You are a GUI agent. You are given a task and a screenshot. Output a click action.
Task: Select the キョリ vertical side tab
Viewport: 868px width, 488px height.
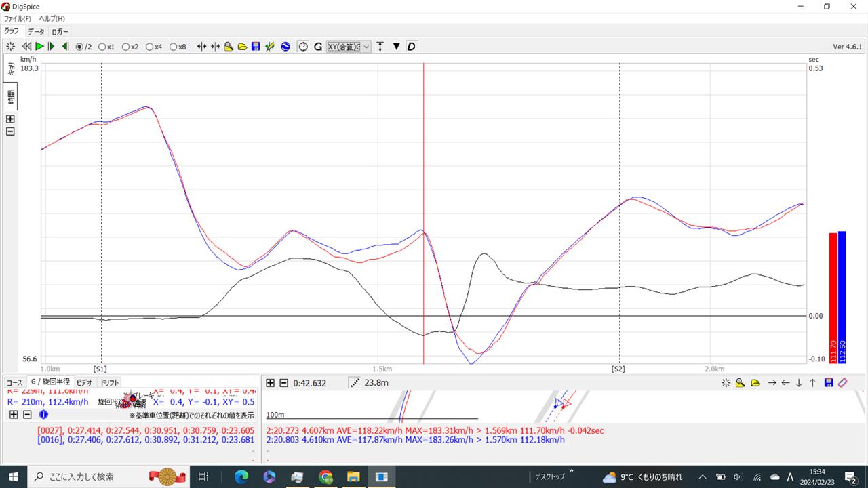pyautogui.click(x=11, y=69)
